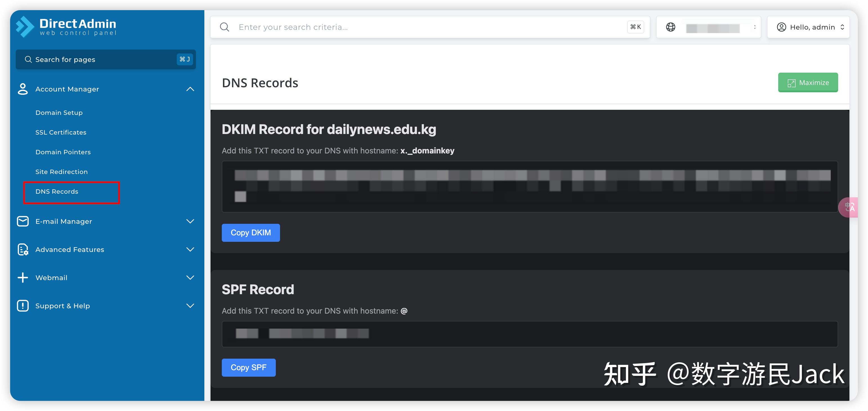
Task: Open Domain Setup from the sidebar
Action: [59, 112]
